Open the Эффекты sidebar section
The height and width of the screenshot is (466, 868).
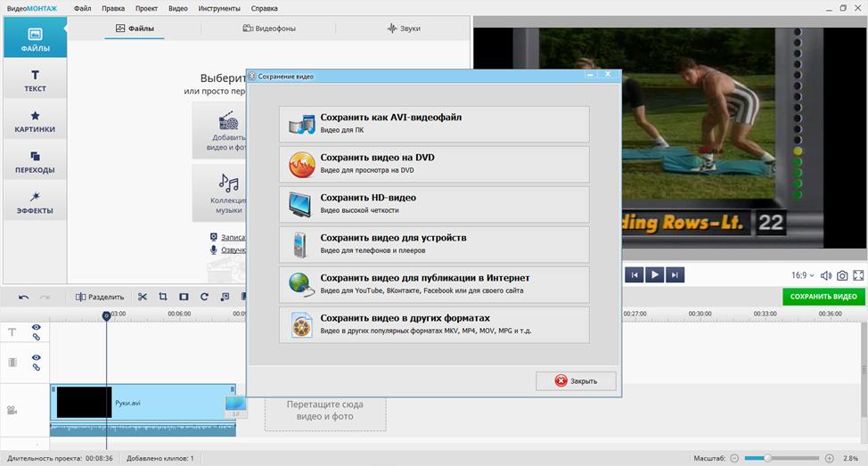(35, 201)
